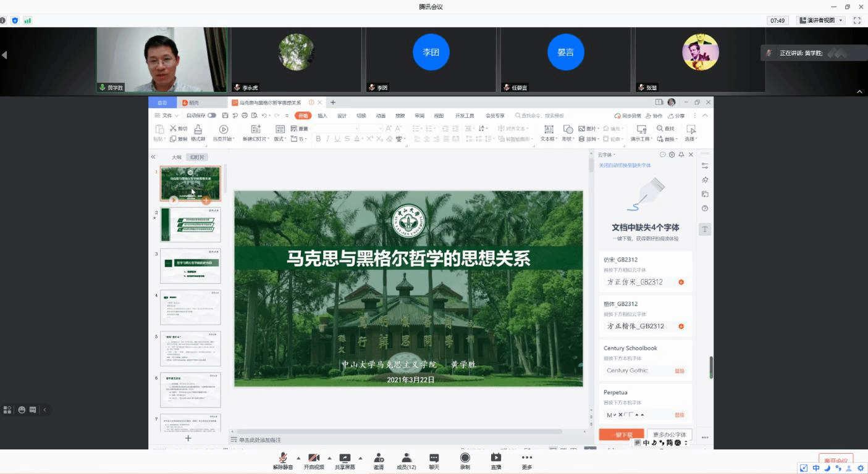The image size is (868, 474).
Task: Open the 成员(12) members list
Action: point(406,458)
